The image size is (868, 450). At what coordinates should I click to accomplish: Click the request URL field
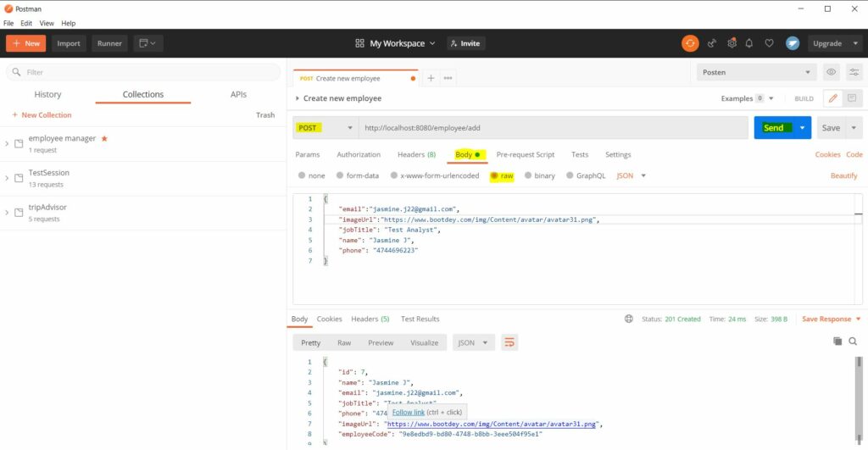pyautogui.click(x=554, y=128)
